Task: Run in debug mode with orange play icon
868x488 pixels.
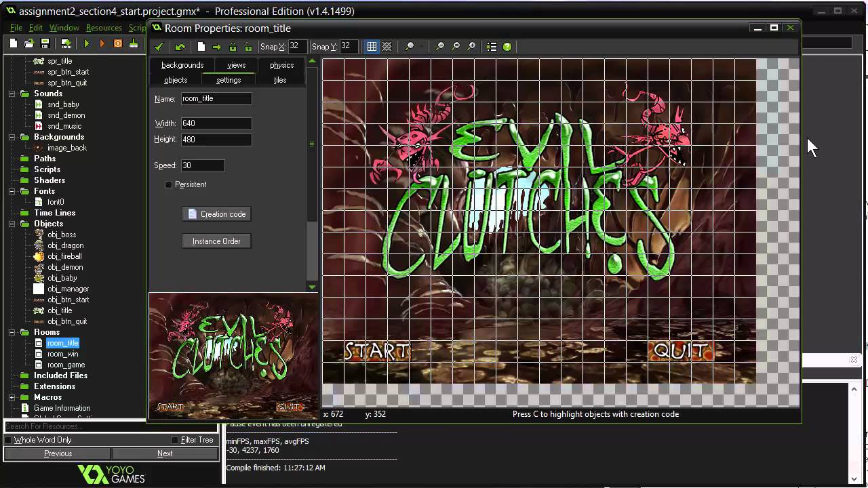Action: click(x=102, y=43)
